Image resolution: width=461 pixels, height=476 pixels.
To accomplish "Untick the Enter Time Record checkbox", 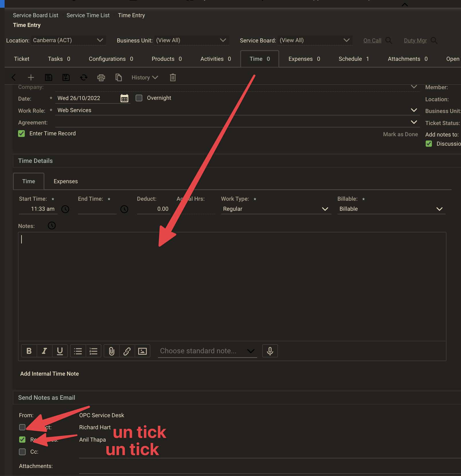I will tap(22, 134).
